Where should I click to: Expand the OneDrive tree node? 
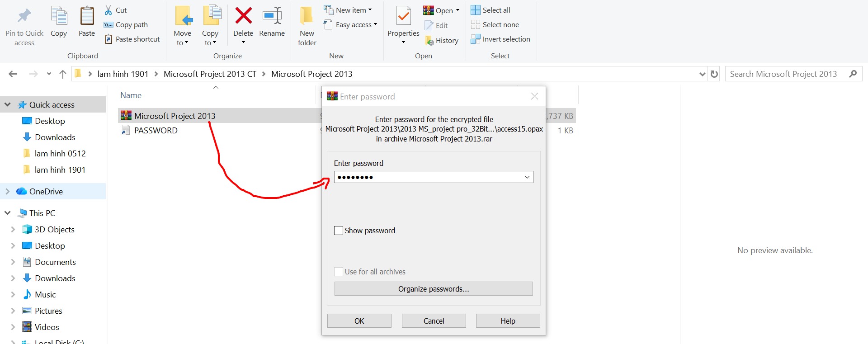pyautogui.click(x=8, y=192)
